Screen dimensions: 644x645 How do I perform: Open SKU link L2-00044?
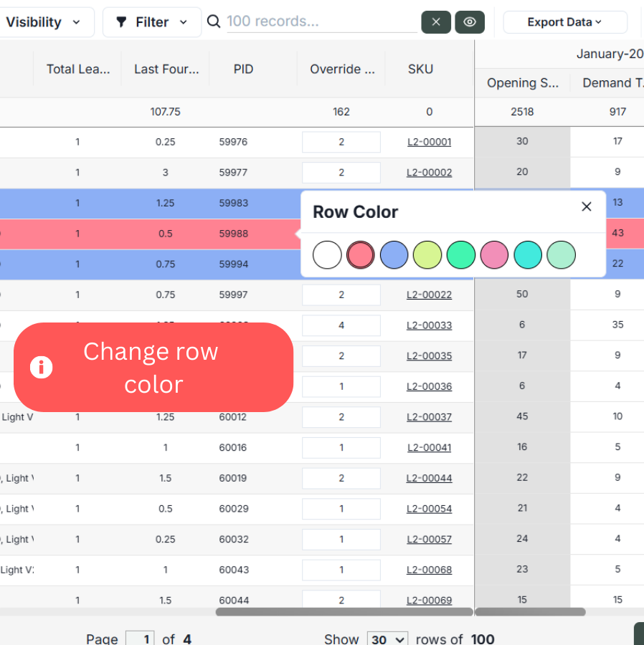pyautogui.click(x=429, y=478)
